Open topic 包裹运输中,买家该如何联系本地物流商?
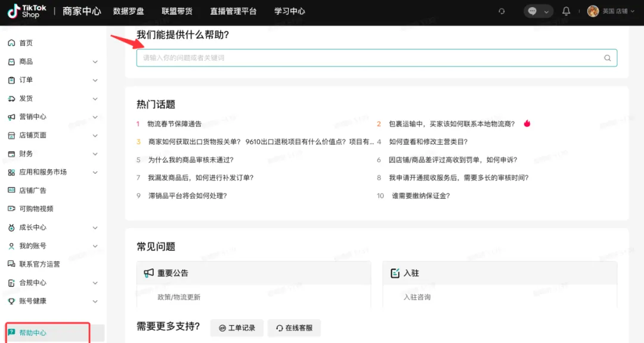The image size is (644, 343). (452, 124)
